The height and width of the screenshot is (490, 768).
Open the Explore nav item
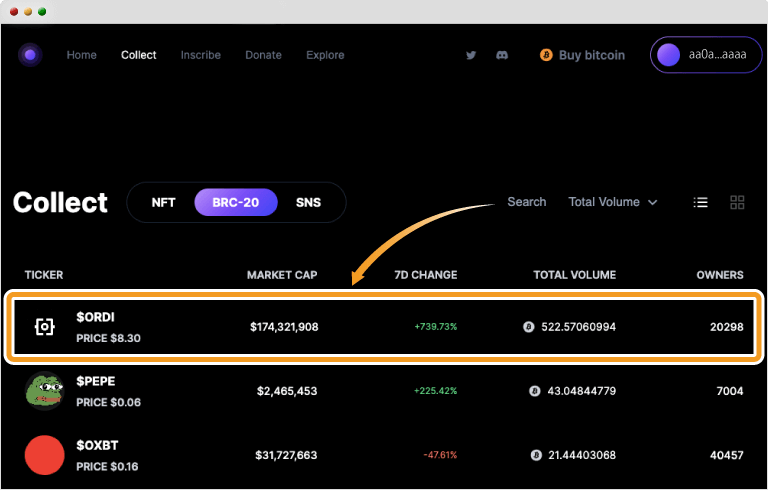pyautogui.click(x=325, y=55)
